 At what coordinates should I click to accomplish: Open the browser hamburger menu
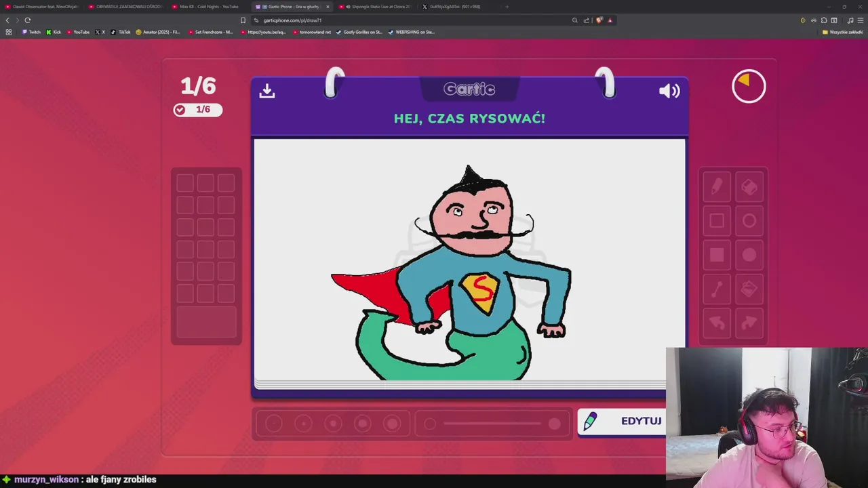(x=861, y=20)
